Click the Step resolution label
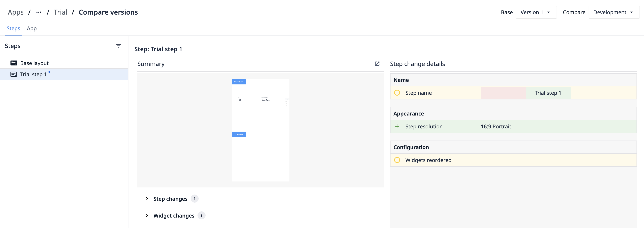The height and width of the screenshot is (228, 644). pyautogui.click(x=424, y=127)
